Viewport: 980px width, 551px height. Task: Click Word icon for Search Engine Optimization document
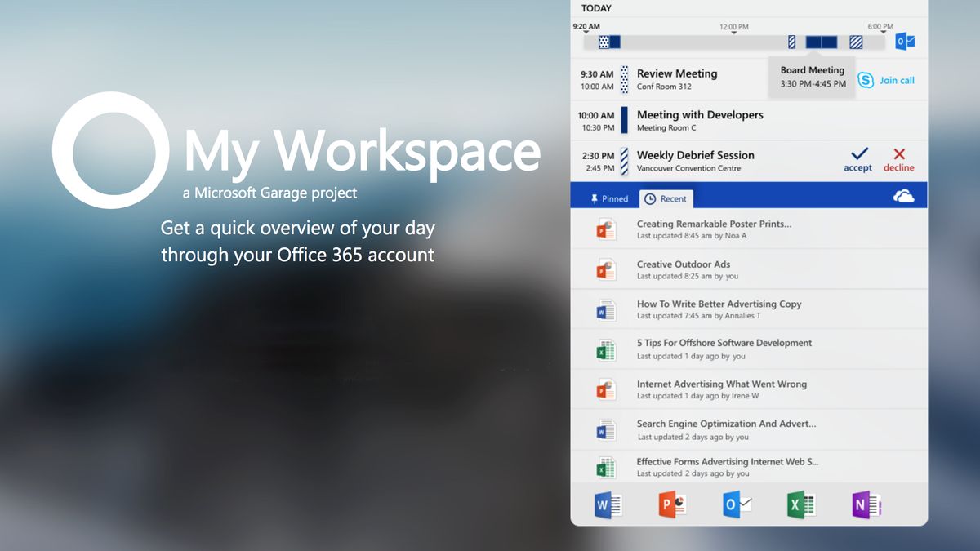pyautogui.click(x=605, y=429)
